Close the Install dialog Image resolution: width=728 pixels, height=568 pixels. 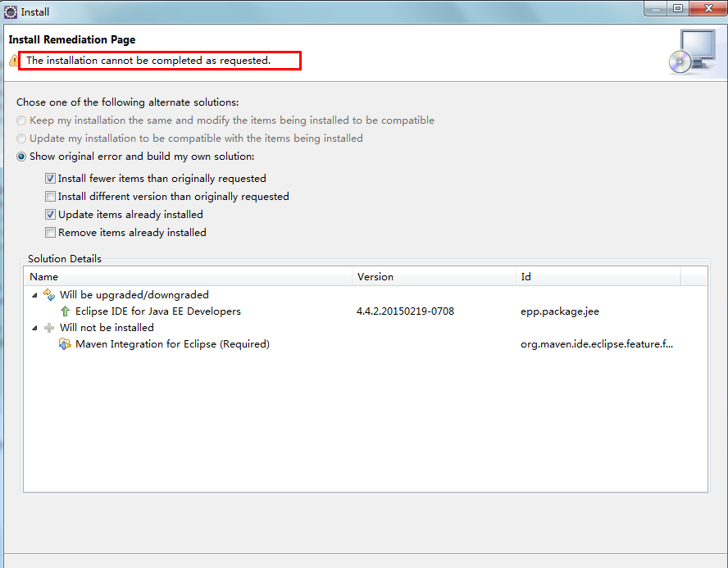click(x=708, y=9)
